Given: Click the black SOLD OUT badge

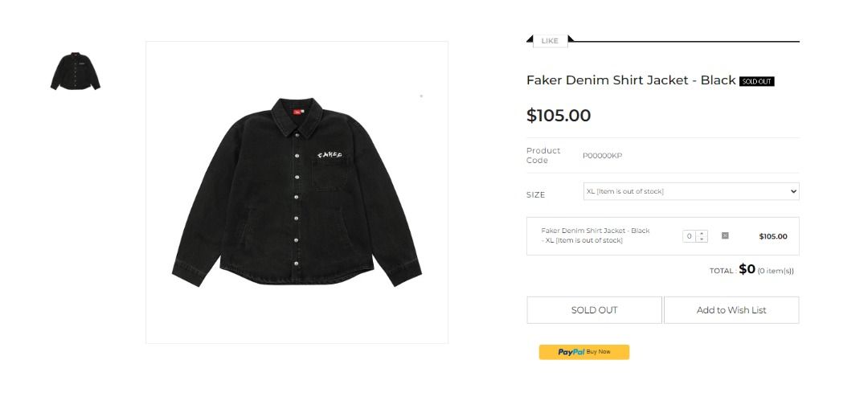Looking at the screenshot, I should (x=756, y=81).
